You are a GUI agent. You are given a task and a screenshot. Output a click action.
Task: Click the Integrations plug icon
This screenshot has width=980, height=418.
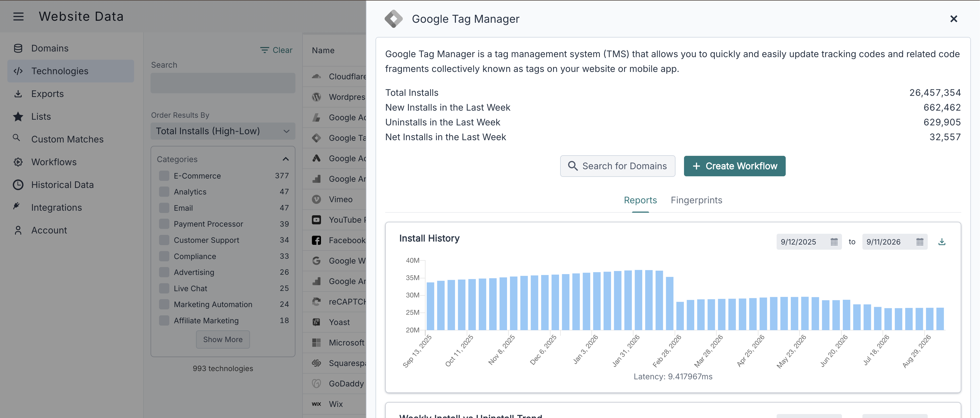click(x=16, y=206)
